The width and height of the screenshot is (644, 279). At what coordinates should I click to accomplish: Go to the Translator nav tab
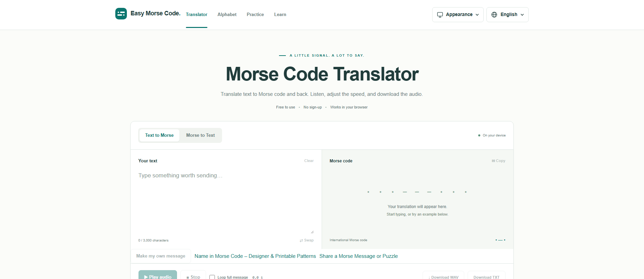point(196,15)
